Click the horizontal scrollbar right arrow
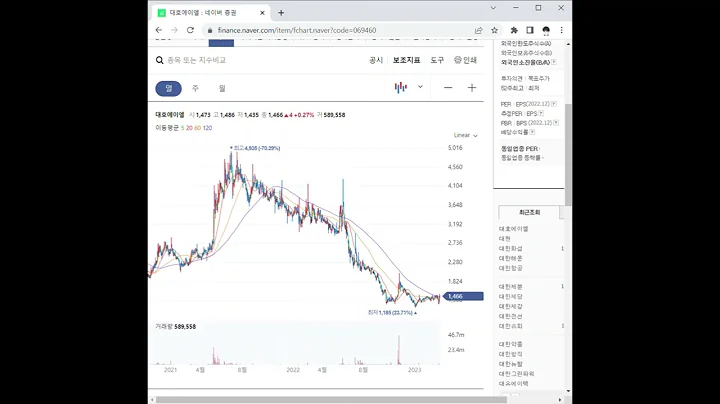 560,400
